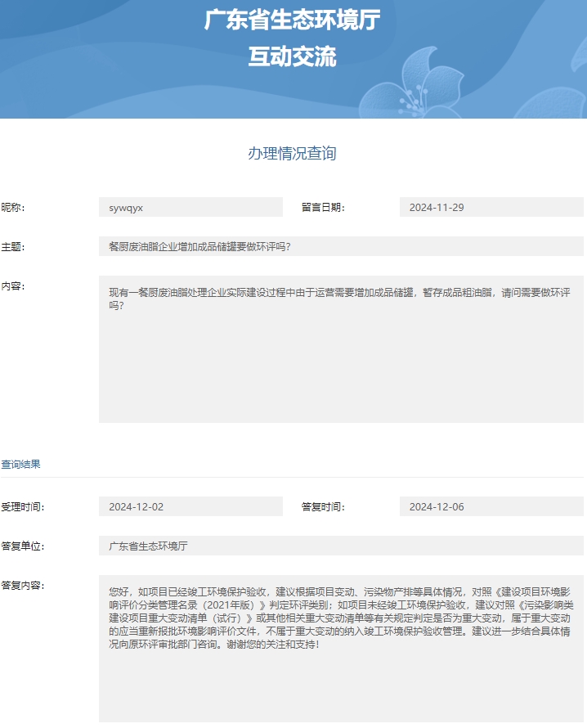This screenshot has width=587, height=728.
Task: Select the 受理时间 field showing 2024-12-02
Action: (x=190, y=507)
